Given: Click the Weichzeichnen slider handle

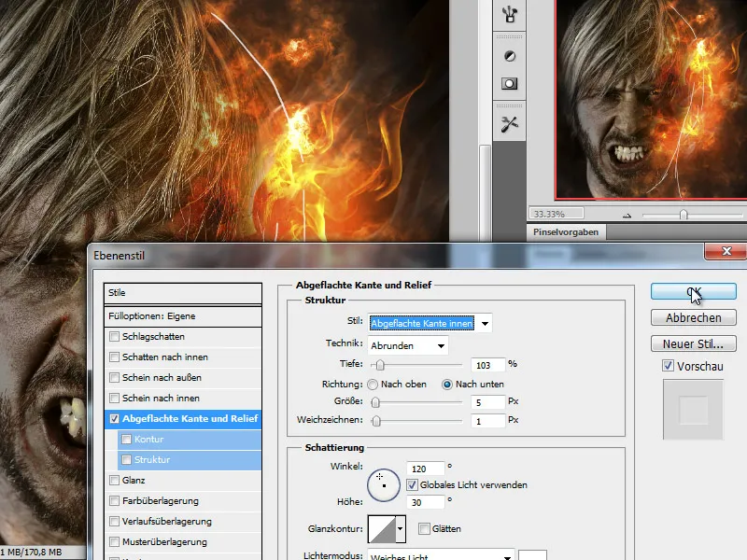Looking at the screenshot, I should (376, 421).
